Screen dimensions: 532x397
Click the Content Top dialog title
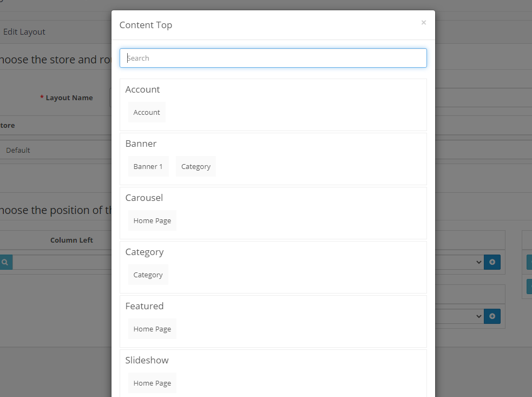(146, 25)
